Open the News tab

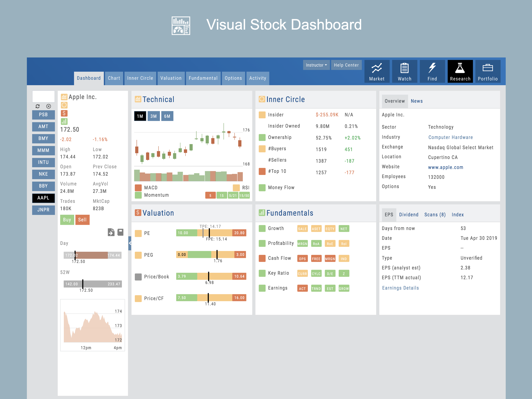[417, 101]
